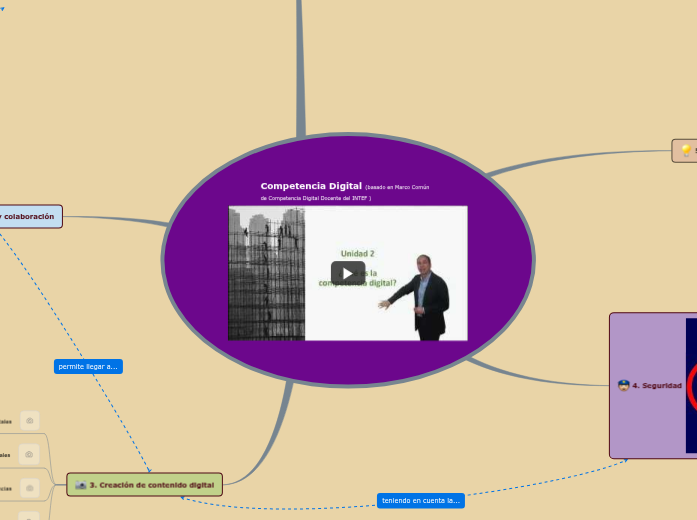Click the 'teniendo en cuenta la...' connector label
697x520 pixels.
(x=421, y=500)
